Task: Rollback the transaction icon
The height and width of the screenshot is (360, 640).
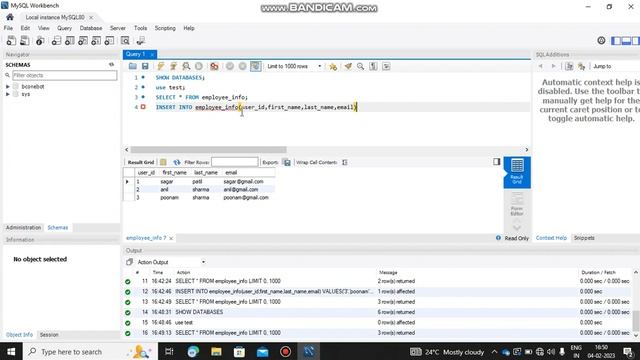Action: click(242, 66)
